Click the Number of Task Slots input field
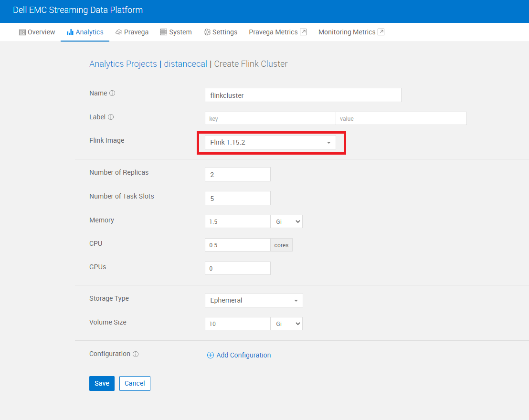 coord(237,198)
